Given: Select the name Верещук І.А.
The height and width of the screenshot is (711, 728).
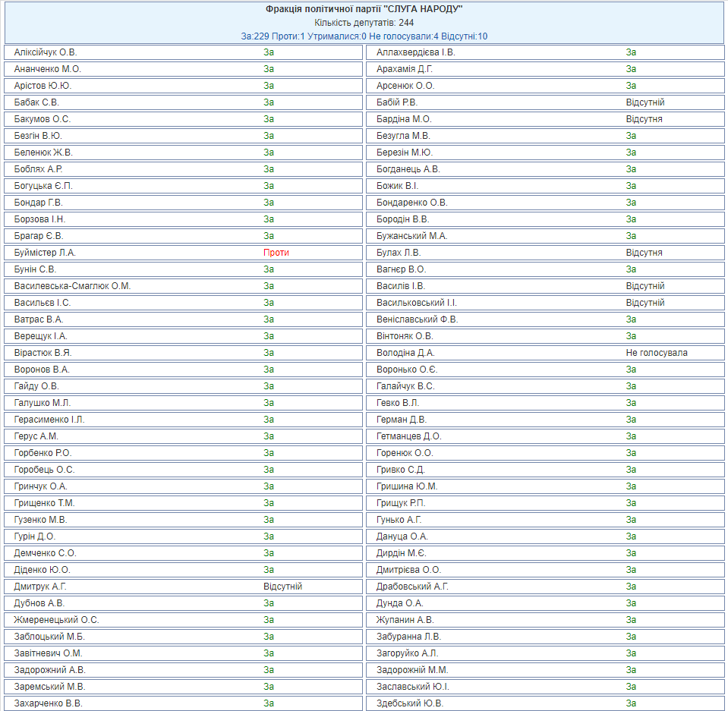Looking at the screenshot, I should tap(40, 336).
